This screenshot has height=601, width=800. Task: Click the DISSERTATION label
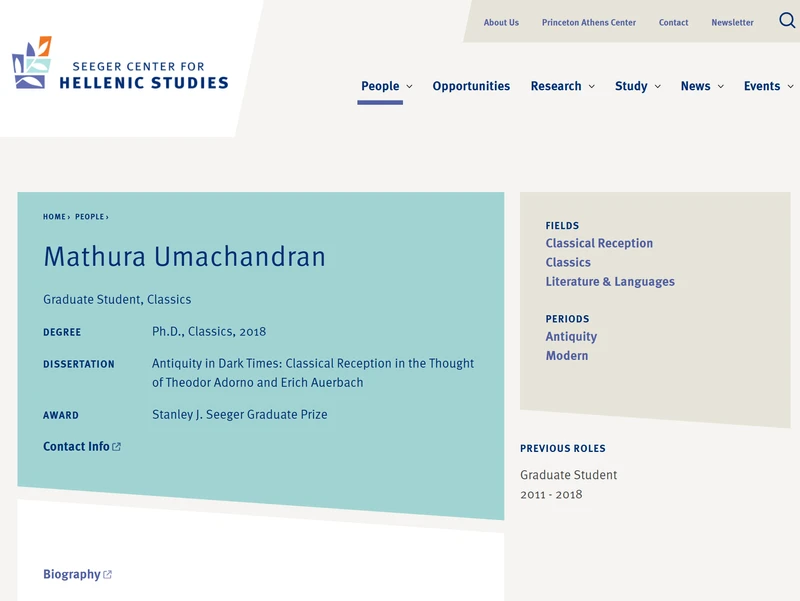click(x=79, y=364)
